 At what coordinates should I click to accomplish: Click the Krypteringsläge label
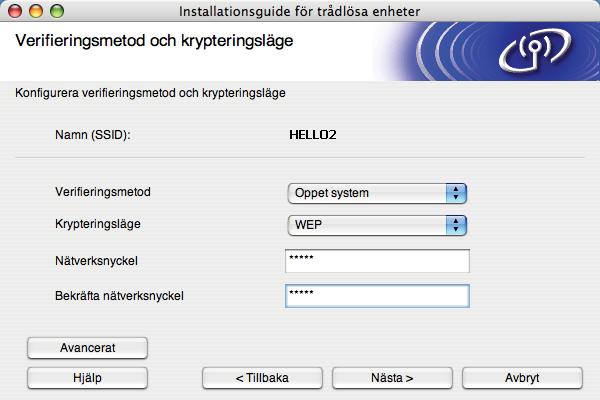pos(98,224)
